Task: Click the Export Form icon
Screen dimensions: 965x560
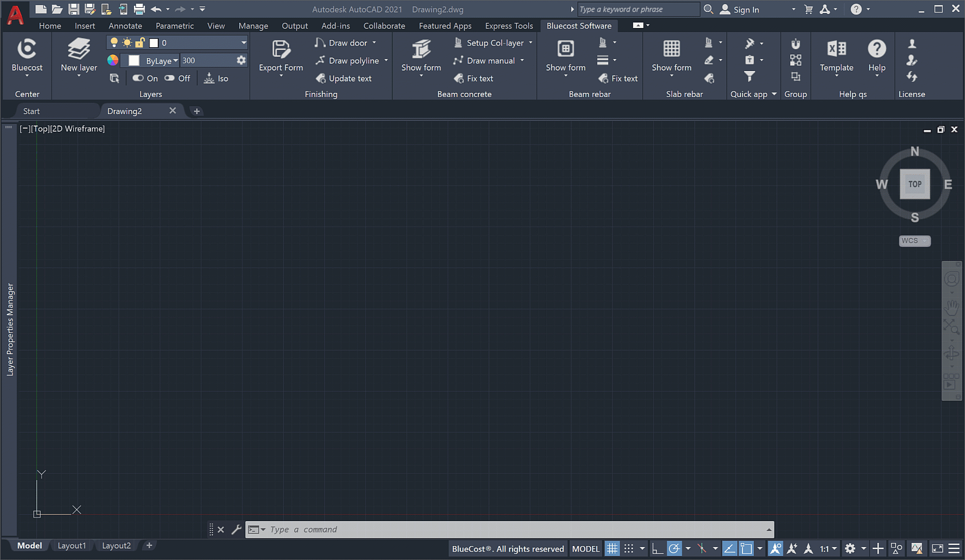Action: (x=281, y=49)
